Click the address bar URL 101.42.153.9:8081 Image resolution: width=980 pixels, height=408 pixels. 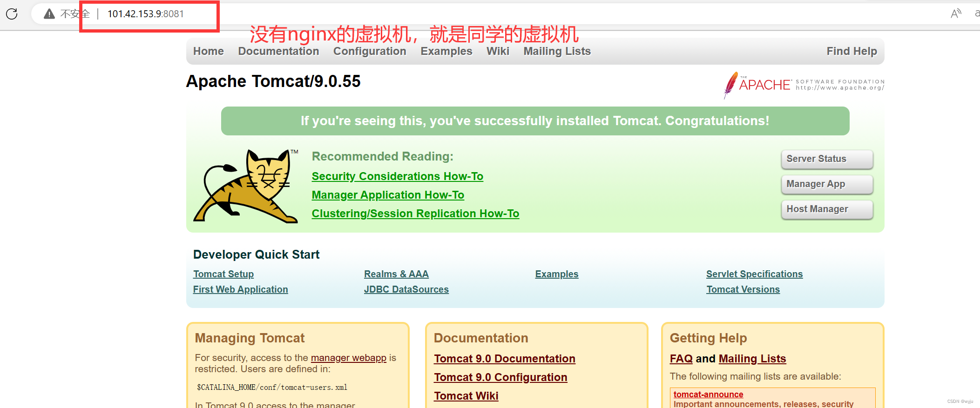146,14
